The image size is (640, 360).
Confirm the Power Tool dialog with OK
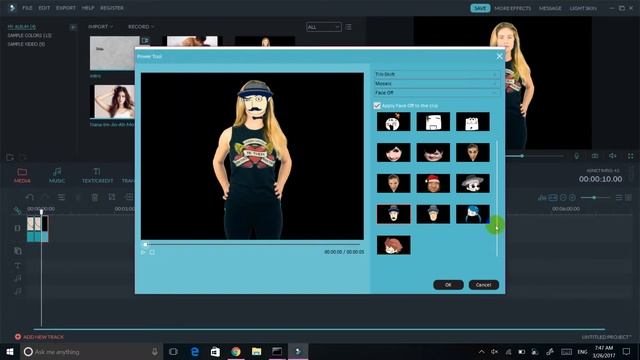448,285
